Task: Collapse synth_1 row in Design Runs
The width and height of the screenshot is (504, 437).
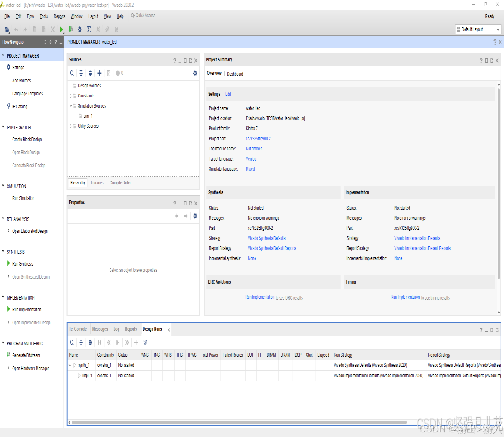Action: (x=70, y=365)
